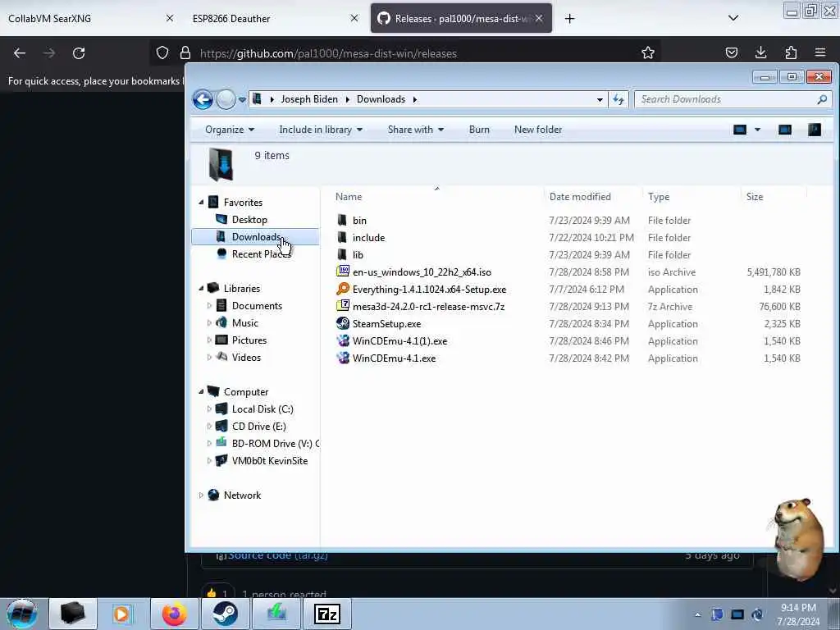The width and height of the screenshot is (840, 630).
Task: Select the SteamSetup.exe icon
Action: [x=343, y=323]
